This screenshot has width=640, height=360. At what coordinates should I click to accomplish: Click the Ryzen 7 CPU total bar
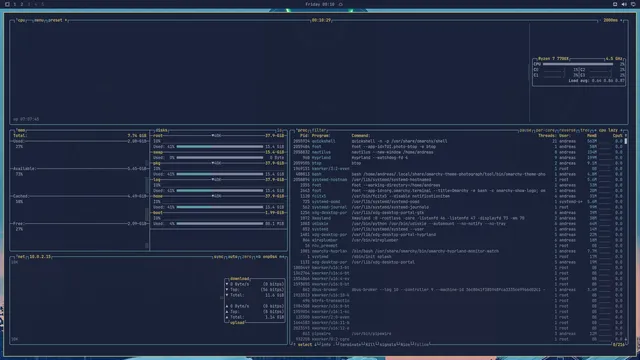pyautogui.click(x=578, y=64)
